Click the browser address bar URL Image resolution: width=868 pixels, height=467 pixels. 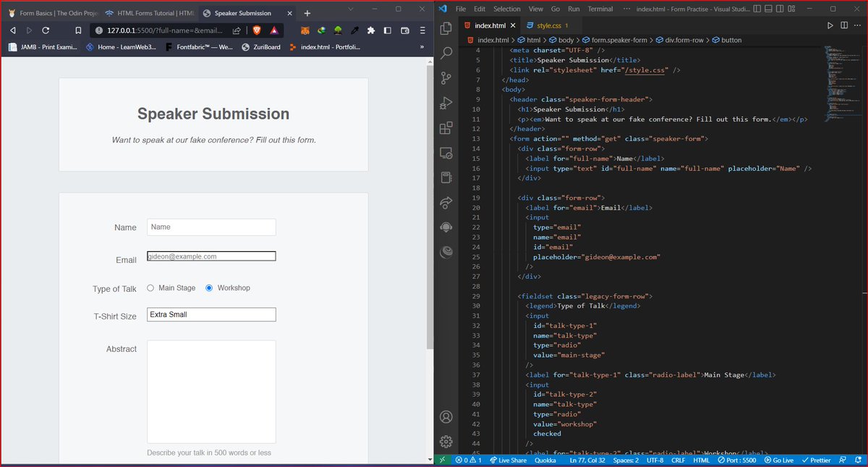[x=163, y=30]
